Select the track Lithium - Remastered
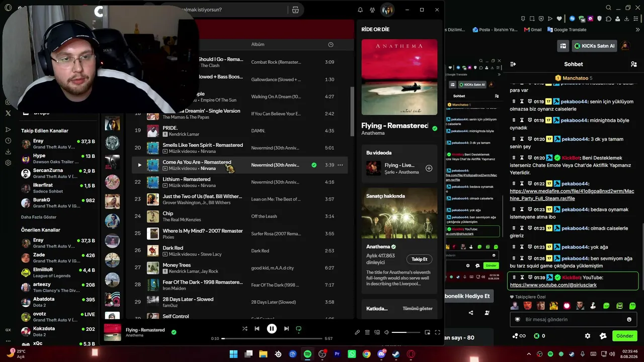Screen dimensions: 644x362 click(186, 179)
